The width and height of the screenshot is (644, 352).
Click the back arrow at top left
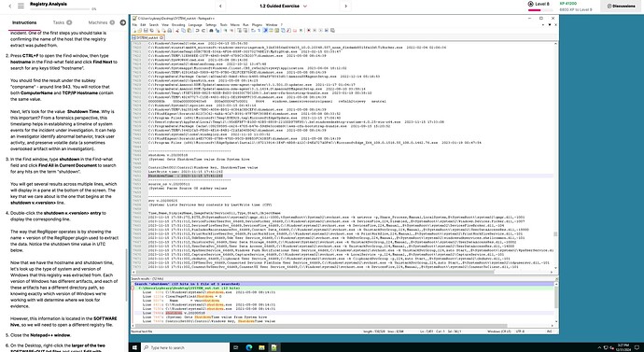click(10, 6)
